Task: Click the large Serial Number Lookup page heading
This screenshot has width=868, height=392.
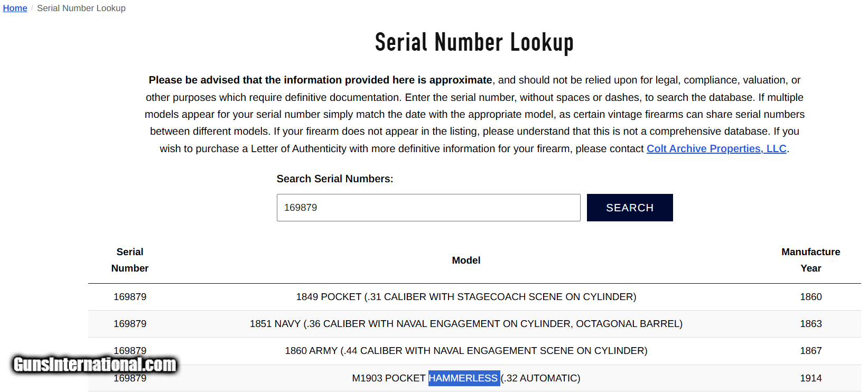Action: (474, 43)
